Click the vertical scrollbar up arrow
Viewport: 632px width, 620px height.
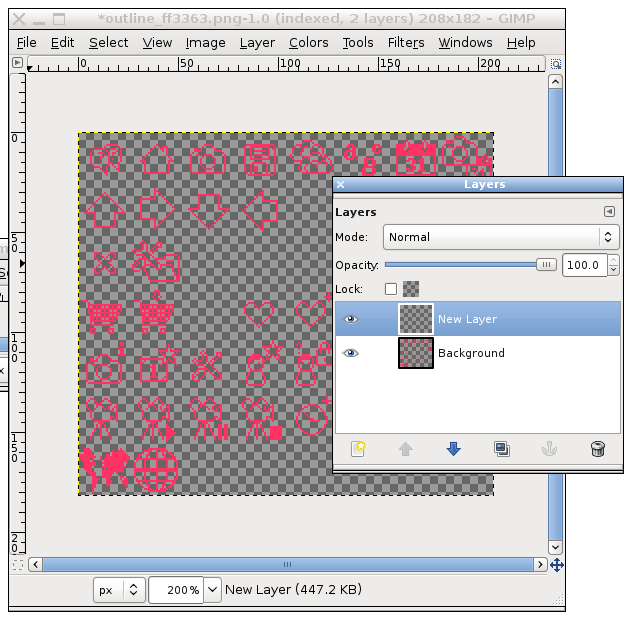555,82
